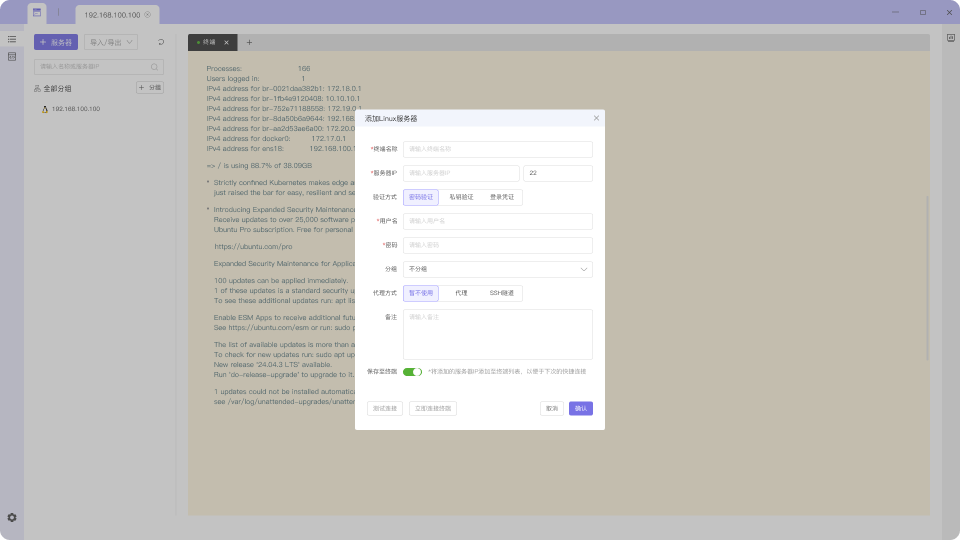The height and width of the screenshot is (540, 960).
Task: Toggle the 保存至终端 switch
Action: coord(412,371)
